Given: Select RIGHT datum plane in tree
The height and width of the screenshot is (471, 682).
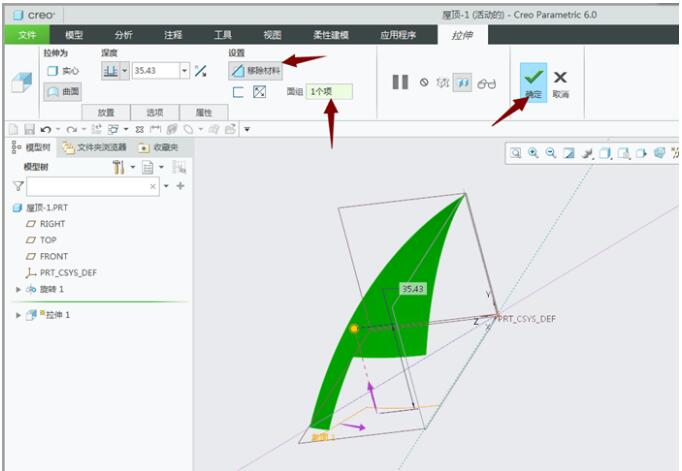Looking at the screenshot, I should (x=45, y=224).
